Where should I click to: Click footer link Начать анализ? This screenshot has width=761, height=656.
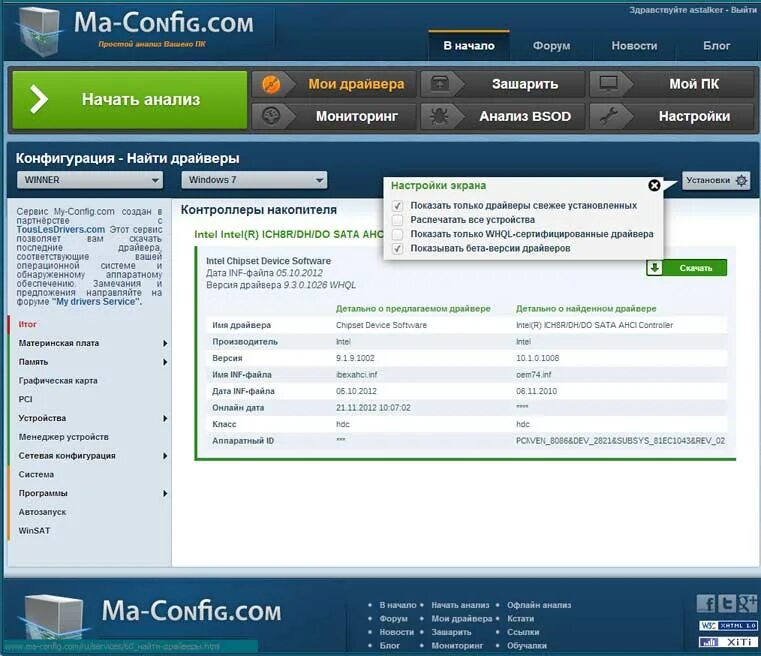tap(461, 605)
